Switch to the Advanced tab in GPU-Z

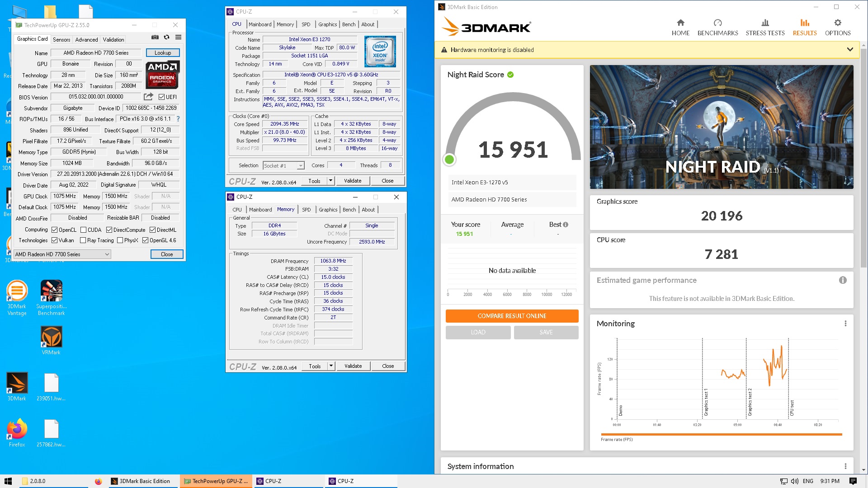point(86,40)
